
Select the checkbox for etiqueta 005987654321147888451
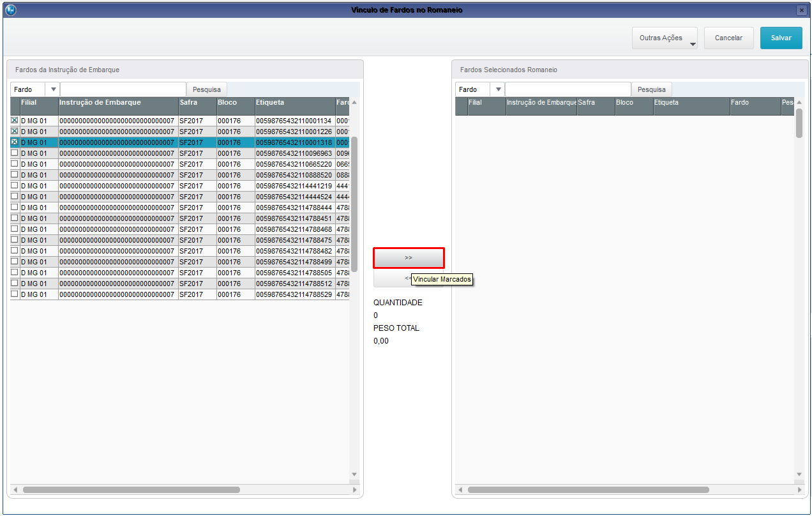click(x=15, y=218)
